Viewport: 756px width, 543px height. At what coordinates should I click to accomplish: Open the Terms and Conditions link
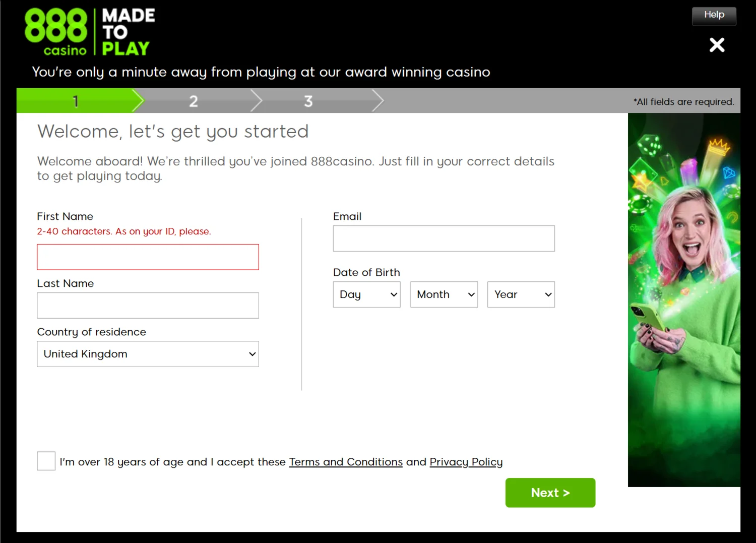(346, 462)
